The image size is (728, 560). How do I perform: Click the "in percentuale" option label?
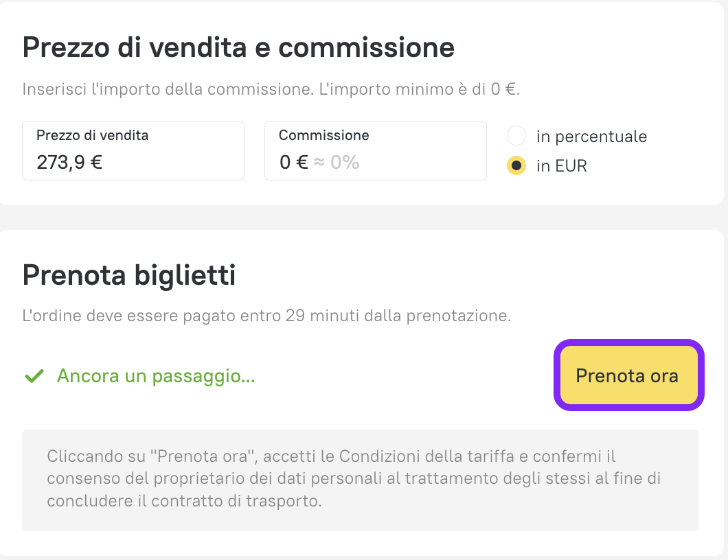click(591, 137)
